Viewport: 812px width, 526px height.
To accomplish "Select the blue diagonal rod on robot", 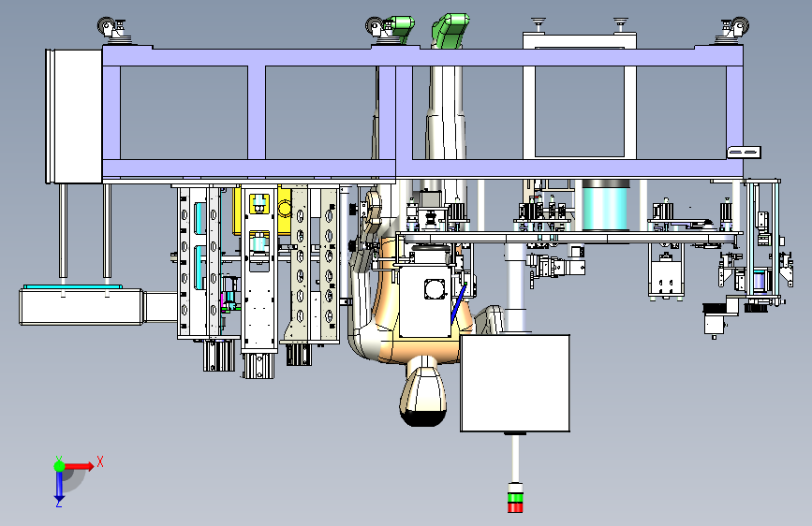I will point(458,303).
